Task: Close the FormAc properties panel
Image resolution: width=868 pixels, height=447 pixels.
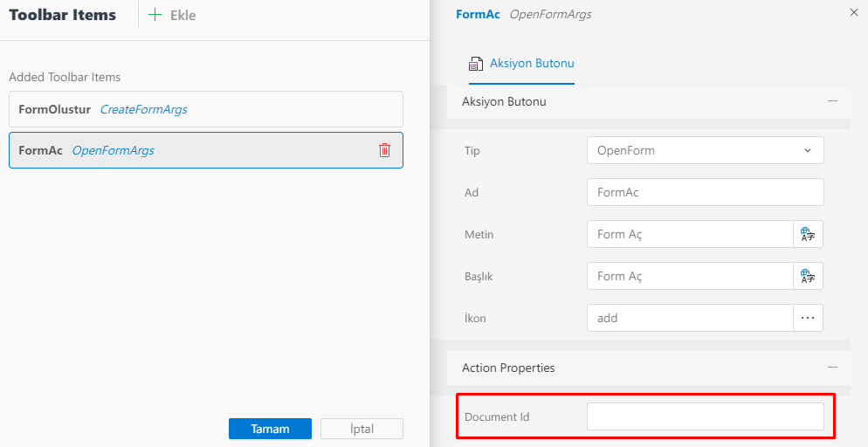Action: [x=853, y=12]
